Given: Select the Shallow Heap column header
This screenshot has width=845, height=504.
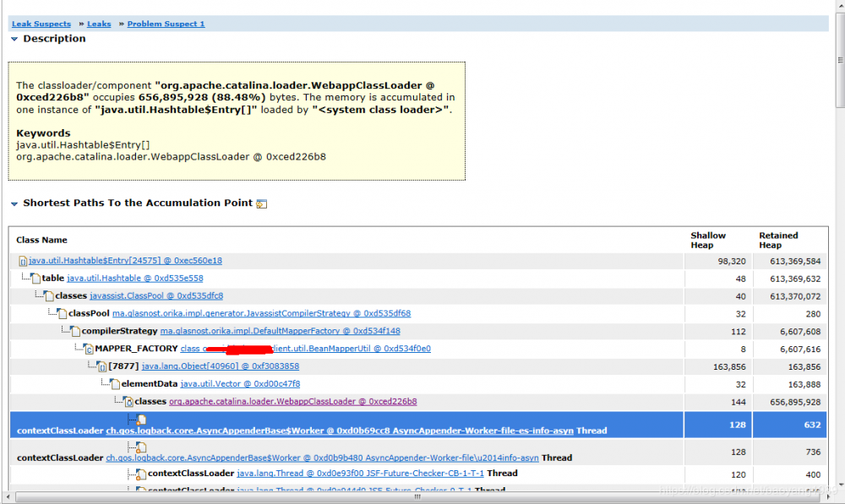Looking at the screenshot, I should point(708,240).
